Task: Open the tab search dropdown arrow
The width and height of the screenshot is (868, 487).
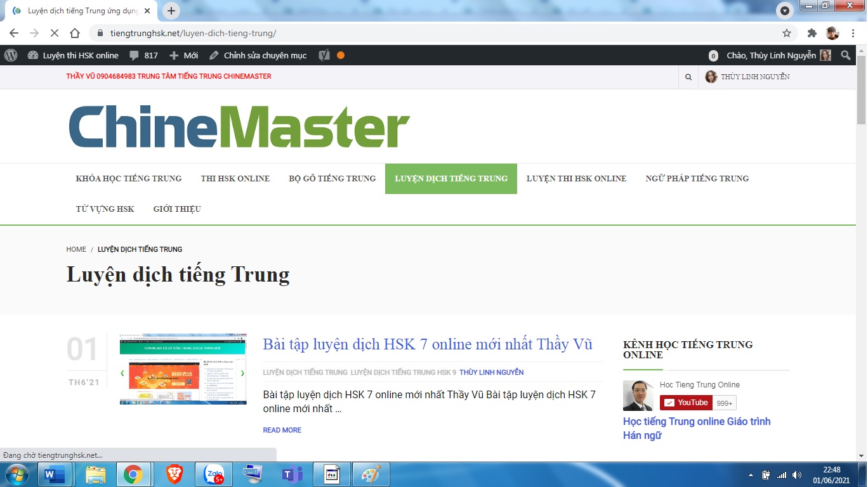Action: tap(786, 11)
